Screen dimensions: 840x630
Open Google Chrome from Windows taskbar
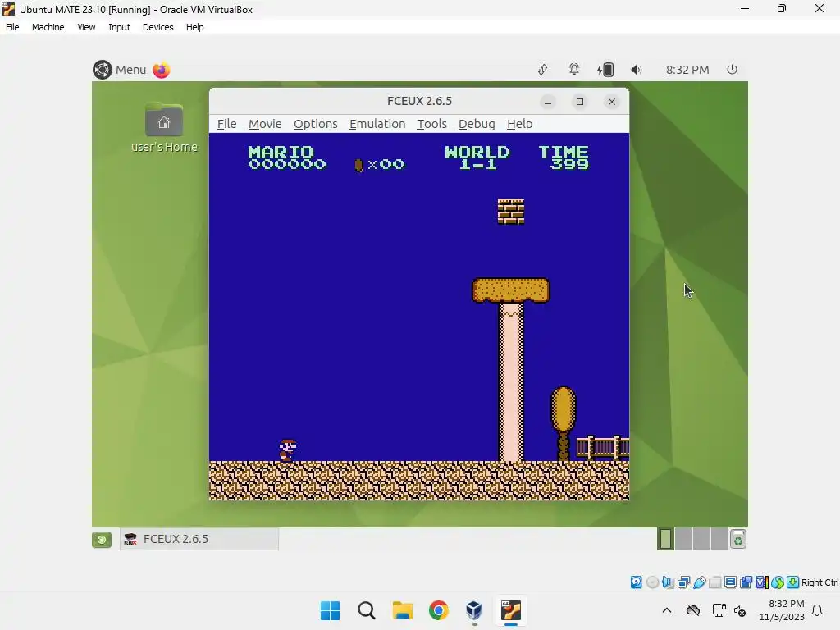click(x=438, y=610)
